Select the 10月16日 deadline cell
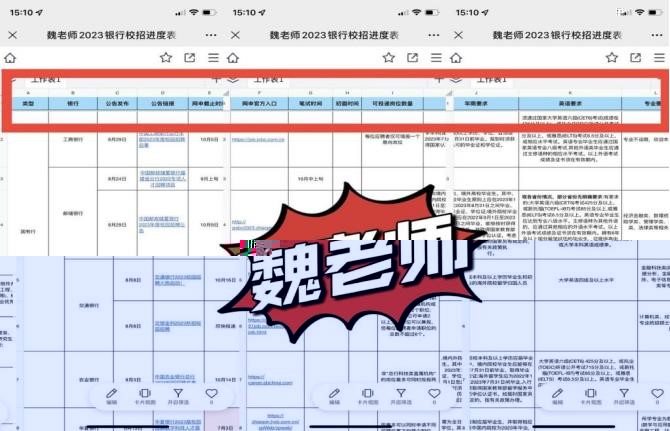Viewport: 670px width, 431px height. pyautogui.click(x=223, y=280)
